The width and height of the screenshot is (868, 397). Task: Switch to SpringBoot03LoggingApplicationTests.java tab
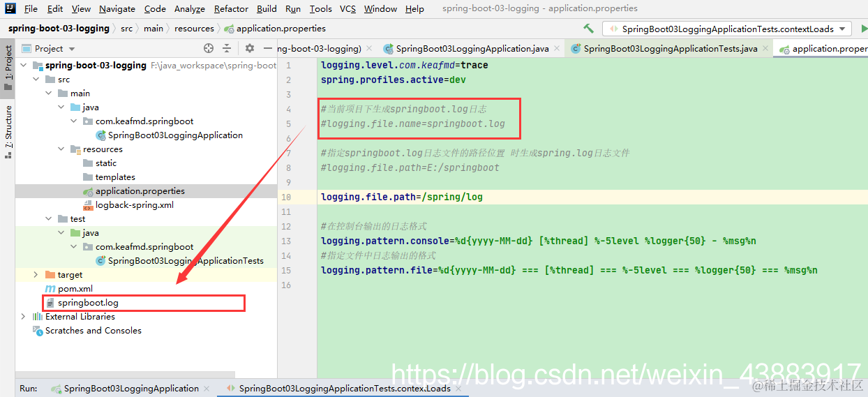(671, 49)
